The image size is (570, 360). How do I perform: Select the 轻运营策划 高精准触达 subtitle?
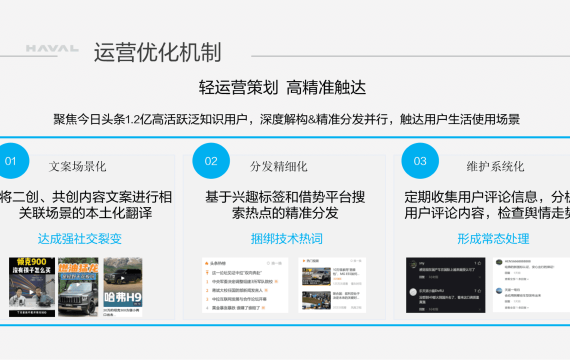click(282, 88)
